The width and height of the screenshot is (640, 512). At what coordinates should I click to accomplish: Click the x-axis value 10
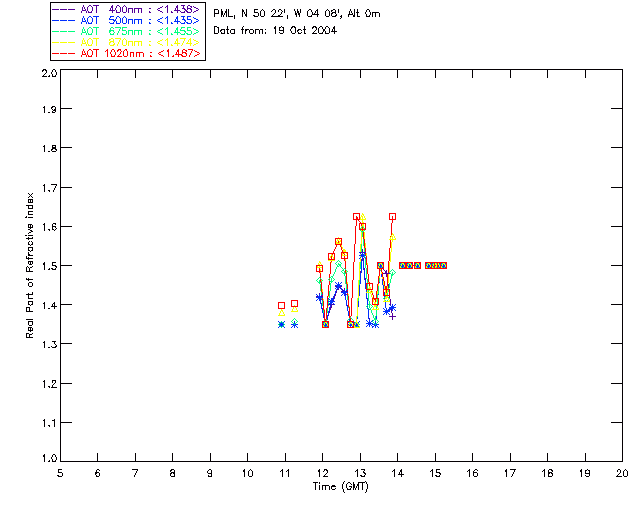point(247,473)
